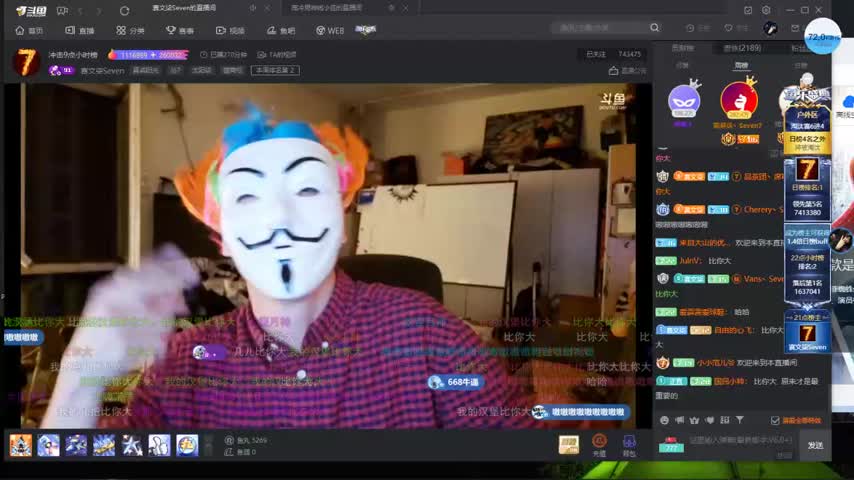Screen dimensions: 854x480
Task: Click the purple masked avatar in ranking
Action: (x=684, y=101)
